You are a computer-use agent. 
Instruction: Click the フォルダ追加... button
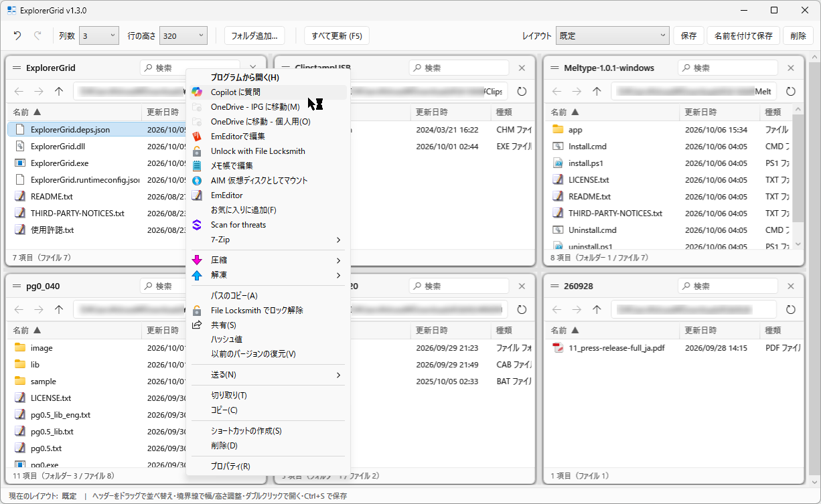point(254,35)
